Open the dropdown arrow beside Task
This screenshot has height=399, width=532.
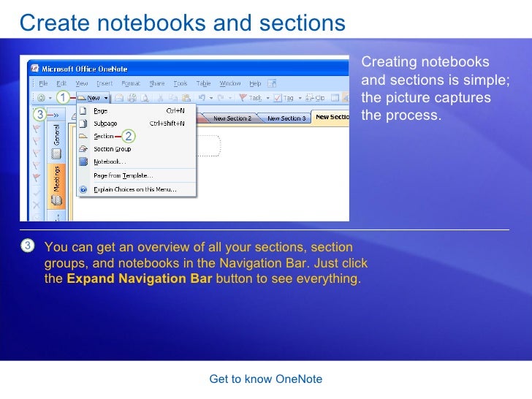click(267, 98)
